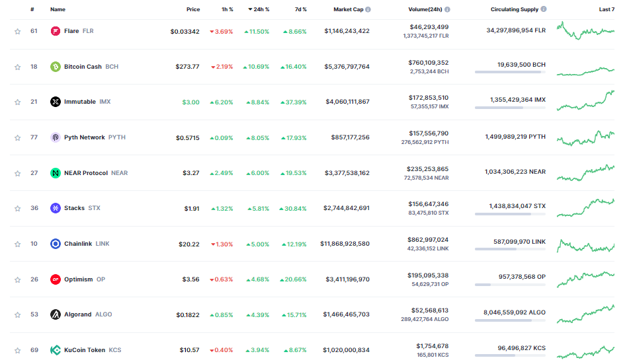The width and height of the screenshot is (629, 364).
Task: Sort by the 7d % column header
Action: click(301, 9)
